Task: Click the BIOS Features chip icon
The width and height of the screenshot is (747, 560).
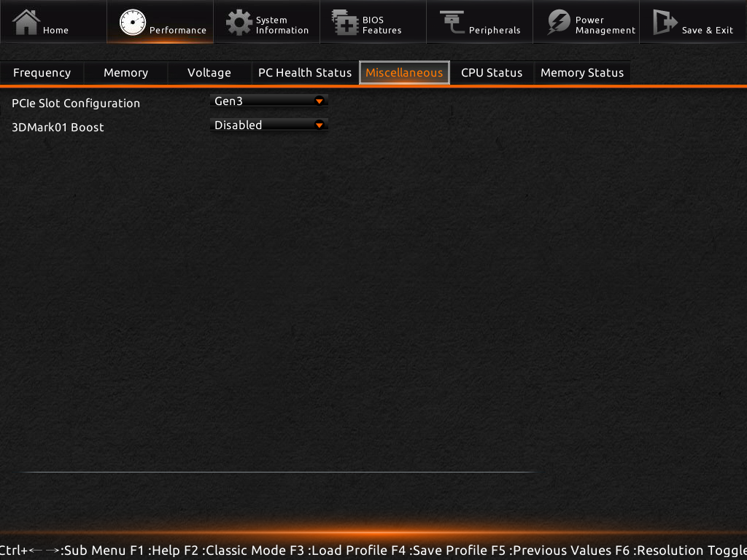Action: [x=344, y=23]
